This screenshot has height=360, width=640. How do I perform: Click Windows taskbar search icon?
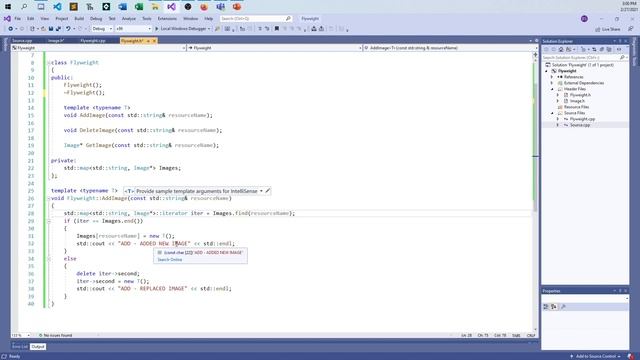24,7
